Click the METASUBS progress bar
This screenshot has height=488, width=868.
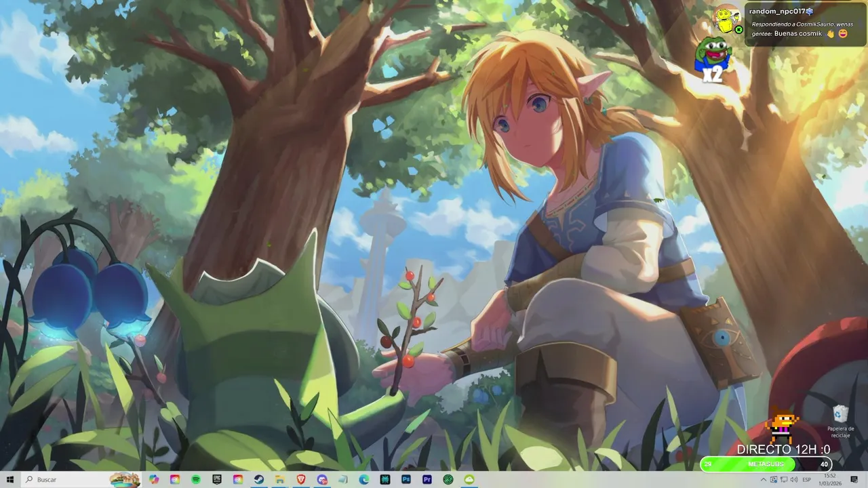pos(766,464)
